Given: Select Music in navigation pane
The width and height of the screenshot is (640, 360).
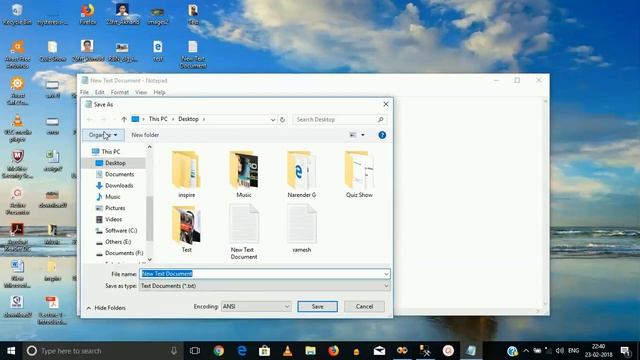Looking at the screenshot, I should click(x=108, y=197).
